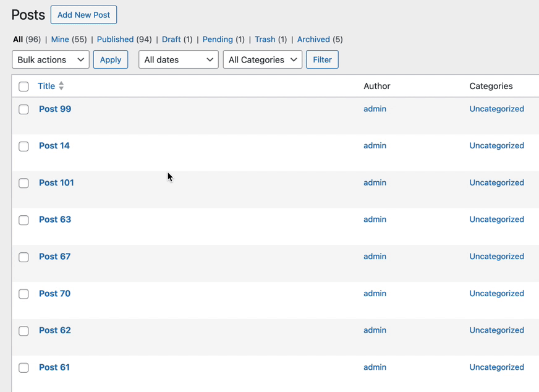The height and width of the screenshot is (392, 539).
Task: Click the Filter button
Action: click(x=322, y=60)
